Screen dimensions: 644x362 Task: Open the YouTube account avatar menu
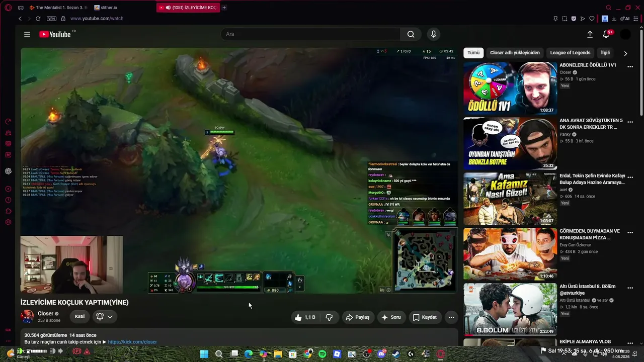pyautogui.click(x=625, y=34)
